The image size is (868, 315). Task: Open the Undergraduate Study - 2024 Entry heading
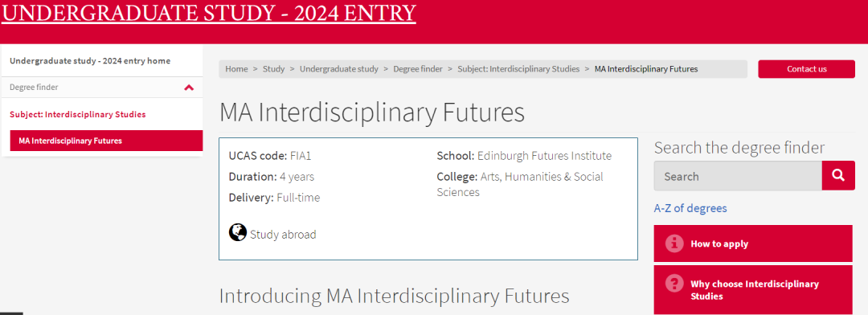(x=209, y=12)
